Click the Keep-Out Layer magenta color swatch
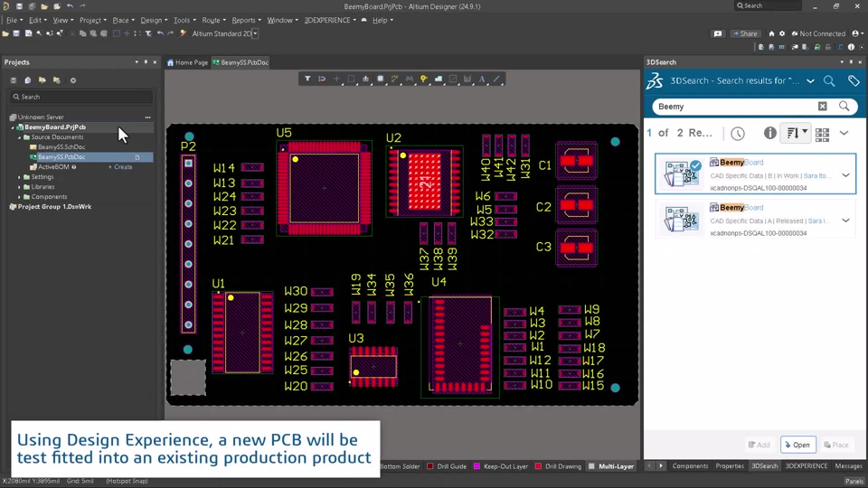 476,466
